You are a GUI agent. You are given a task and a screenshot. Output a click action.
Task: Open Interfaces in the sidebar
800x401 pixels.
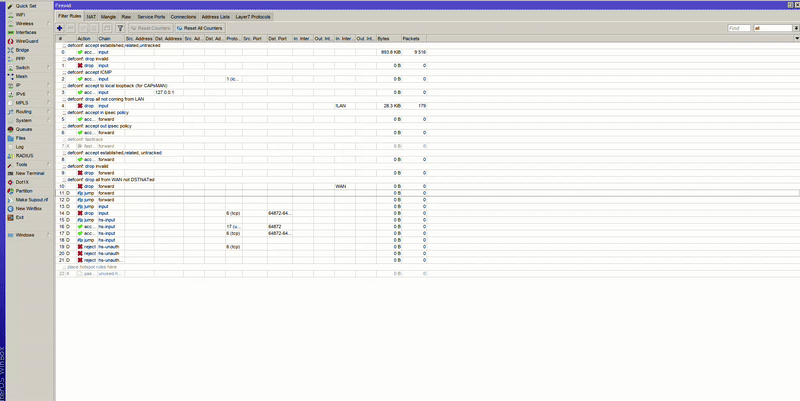tap(26, 32)
